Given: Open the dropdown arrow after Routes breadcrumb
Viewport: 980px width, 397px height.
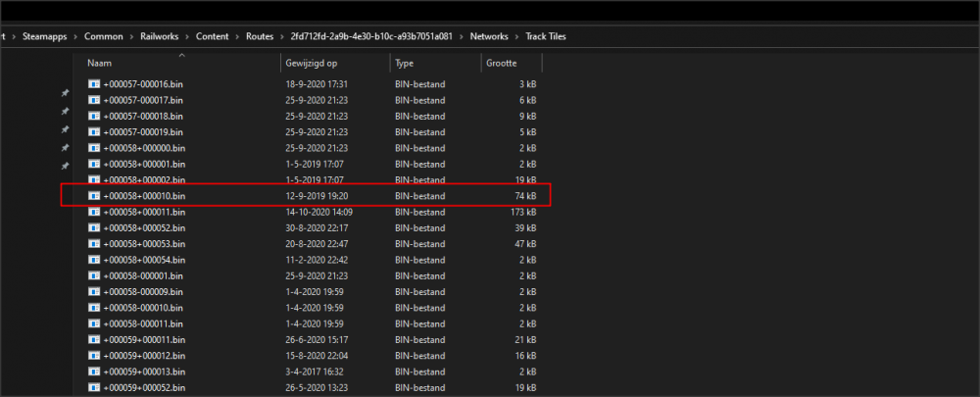Looking at the screenshot, I should click(x=279, y=37).
